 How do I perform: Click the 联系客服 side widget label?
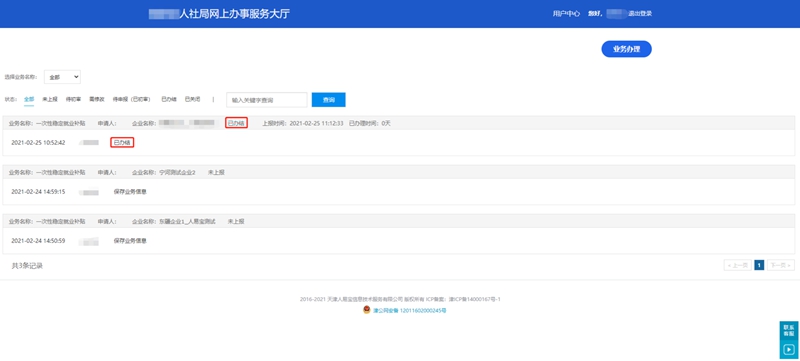tap(789, 331)
